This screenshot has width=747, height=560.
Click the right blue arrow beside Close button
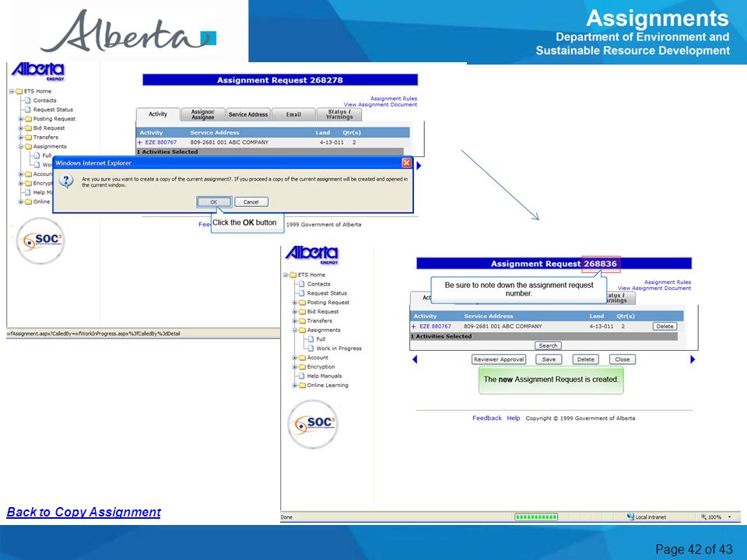tap(693, 359)
